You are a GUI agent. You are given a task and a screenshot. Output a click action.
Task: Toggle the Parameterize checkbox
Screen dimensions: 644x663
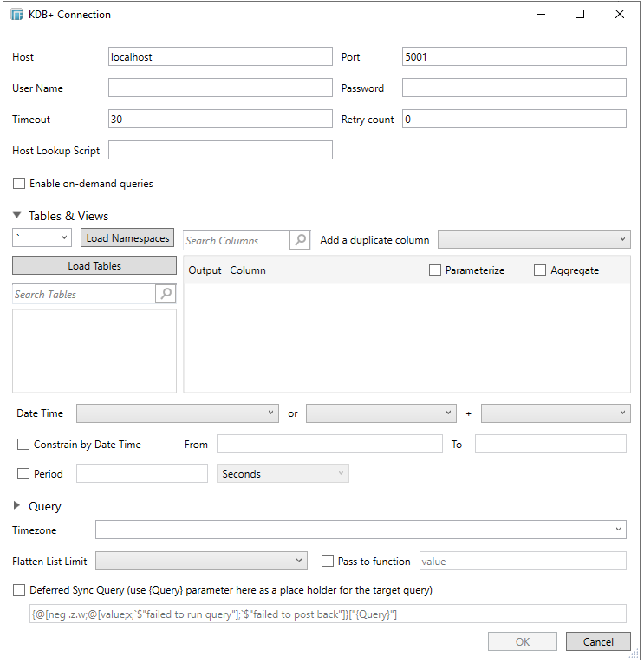pyautogui.click(x=435, y=270)
